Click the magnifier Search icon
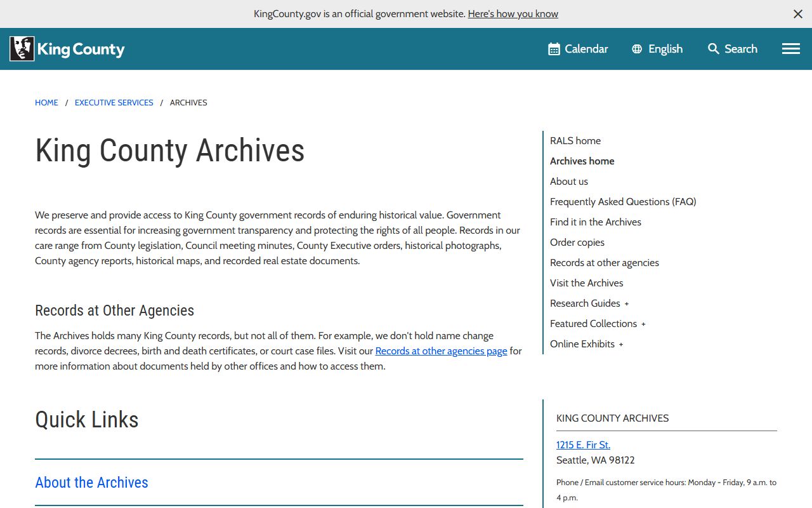 click(714, 49)
